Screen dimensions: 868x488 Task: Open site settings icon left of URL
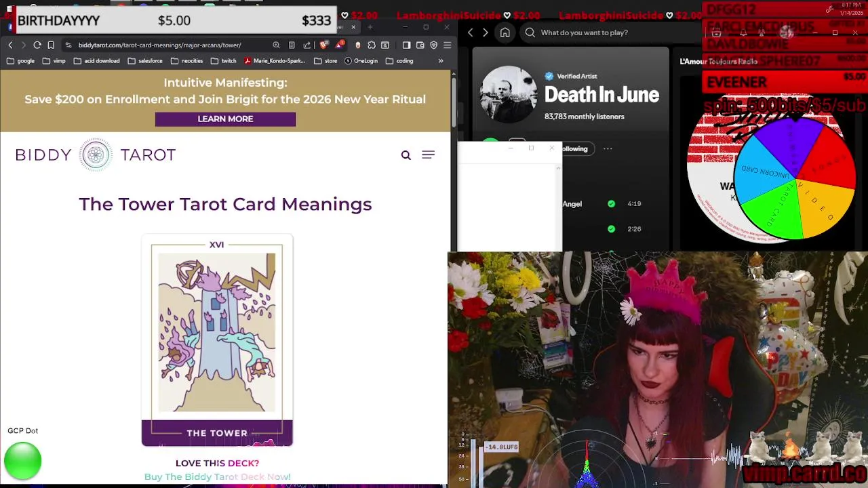pos(68,45)
